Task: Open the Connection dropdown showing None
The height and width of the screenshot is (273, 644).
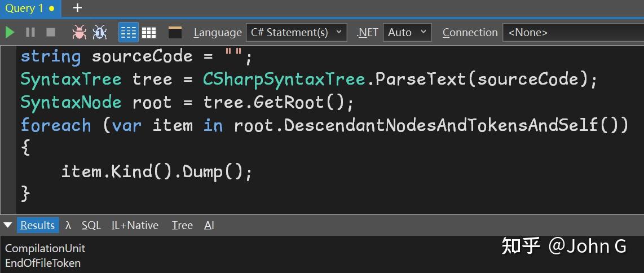Action: 572,32
